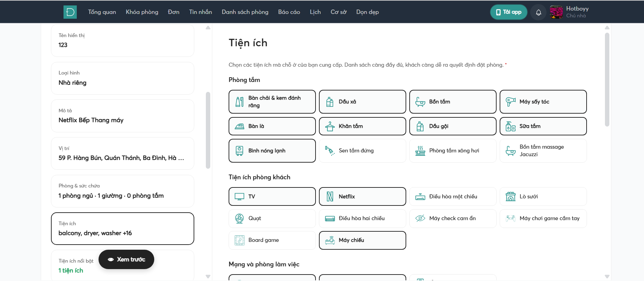Image resolution: width=644 pixels, height=281 pixels.
Task: Open Phòng & sức chứa card
Action: [122, 191]
